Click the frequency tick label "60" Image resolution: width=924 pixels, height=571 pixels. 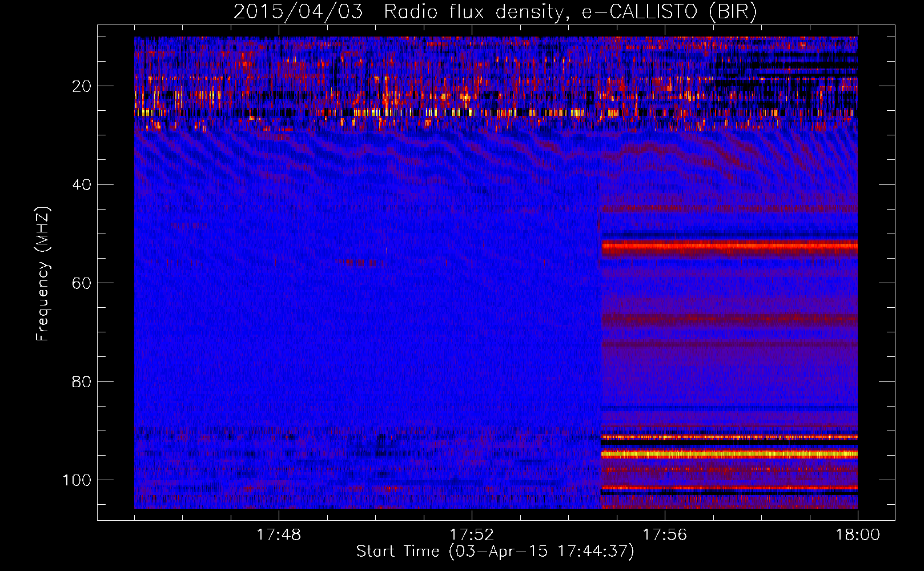[82, 283]
